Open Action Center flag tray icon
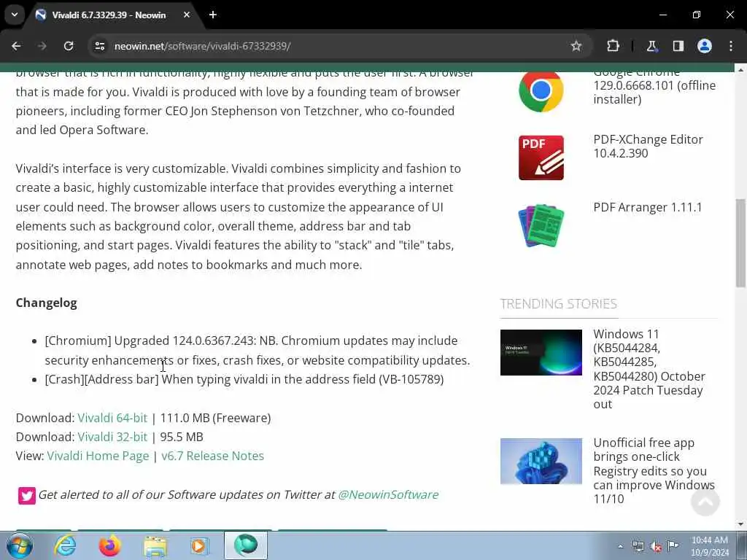 click(x=673, y=545)
